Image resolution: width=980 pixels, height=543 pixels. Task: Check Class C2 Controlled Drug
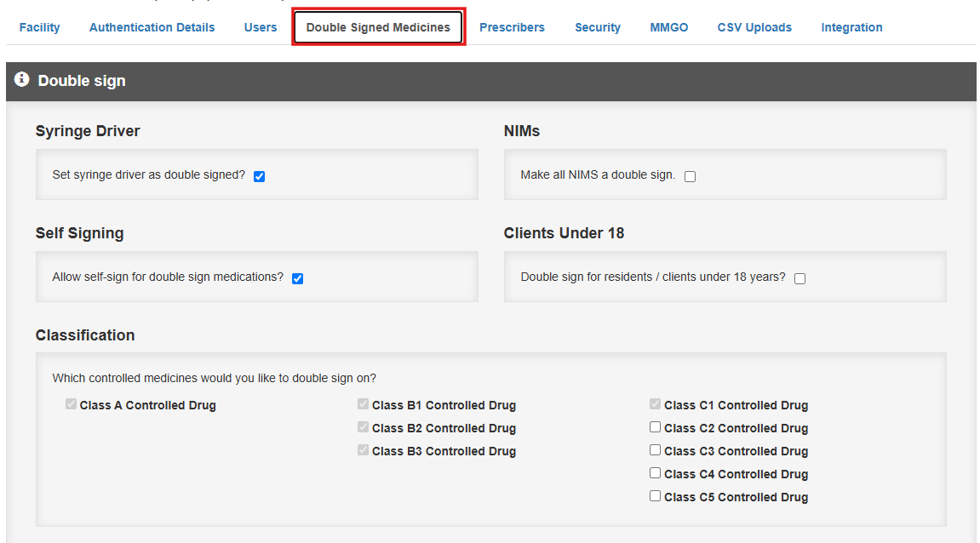(x=655, y=426)
